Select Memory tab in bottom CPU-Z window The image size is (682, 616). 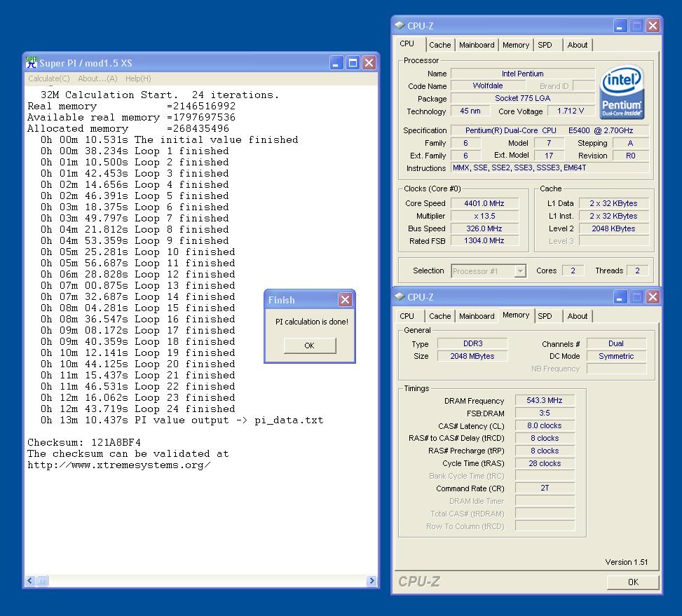point(516,315)
